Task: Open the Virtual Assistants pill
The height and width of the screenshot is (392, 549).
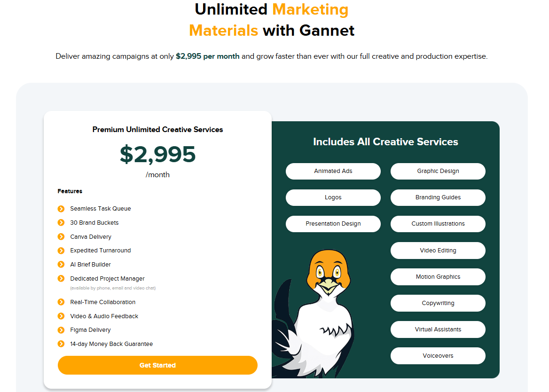Action: [x=438, y=329]
